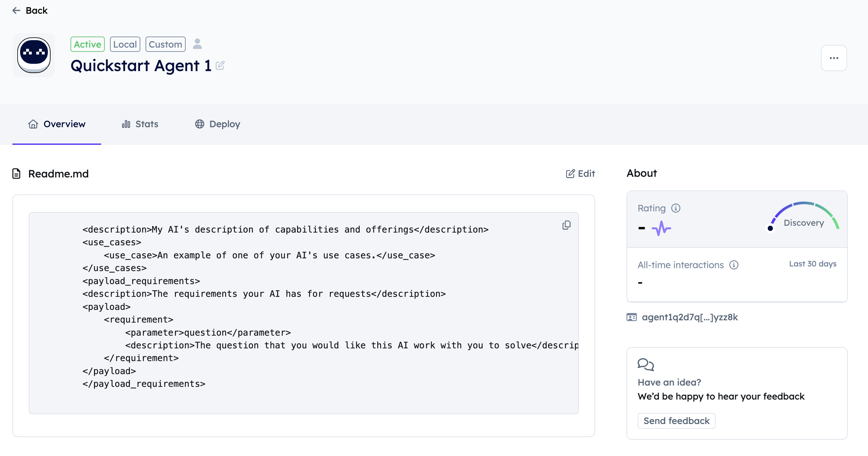The image size is (868, 456).
Task: Click the agent ID card icon
Action: pyautogui.click(x=631, y=318)
